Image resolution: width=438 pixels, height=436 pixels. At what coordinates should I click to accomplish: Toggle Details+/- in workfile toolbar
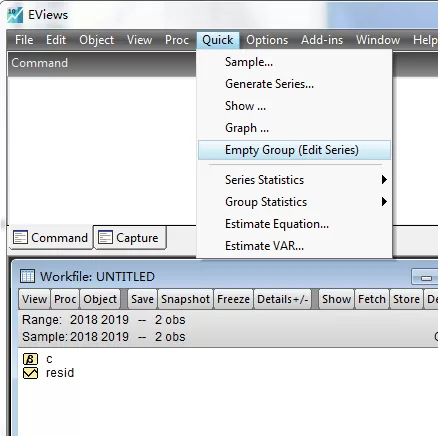pos(282,299)
